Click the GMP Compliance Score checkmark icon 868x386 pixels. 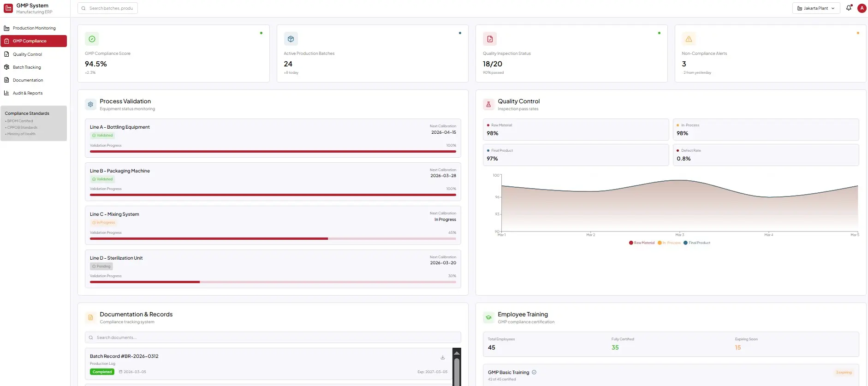(92, 39)
